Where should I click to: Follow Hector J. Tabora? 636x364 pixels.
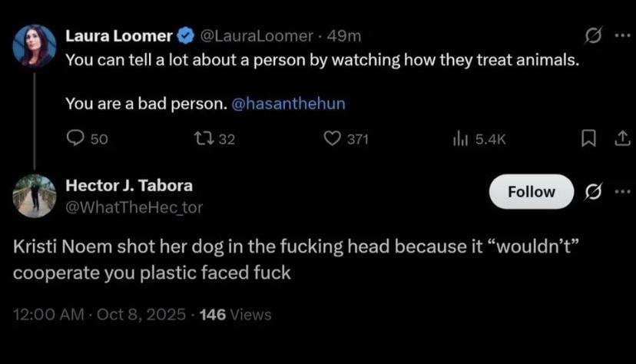tap(532, 191)
